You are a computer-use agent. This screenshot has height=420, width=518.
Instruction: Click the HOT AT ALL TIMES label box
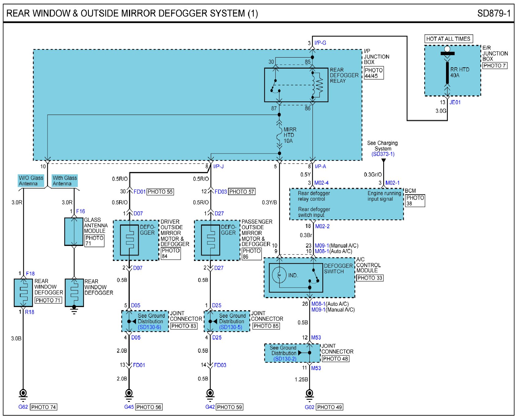(448, 39)
